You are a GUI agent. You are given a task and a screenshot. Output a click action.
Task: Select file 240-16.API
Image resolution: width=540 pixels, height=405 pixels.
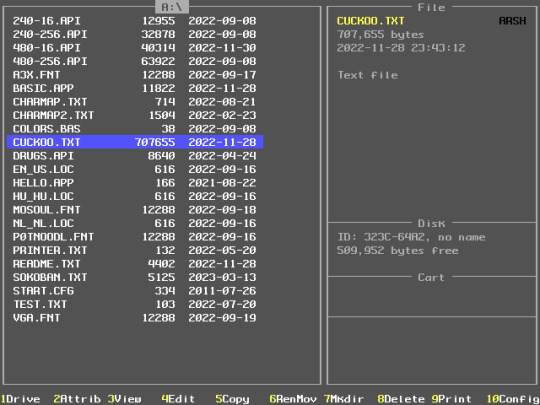click(135, 21)
